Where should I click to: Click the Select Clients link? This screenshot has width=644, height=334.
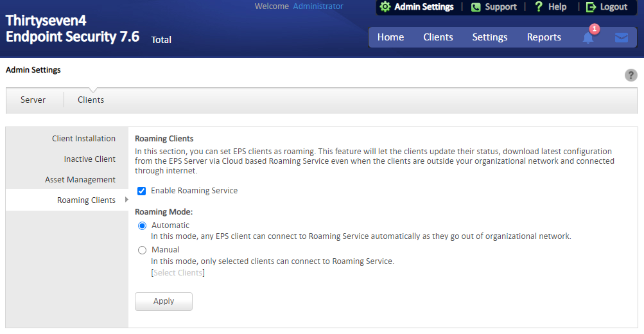(x=178, y=273)
